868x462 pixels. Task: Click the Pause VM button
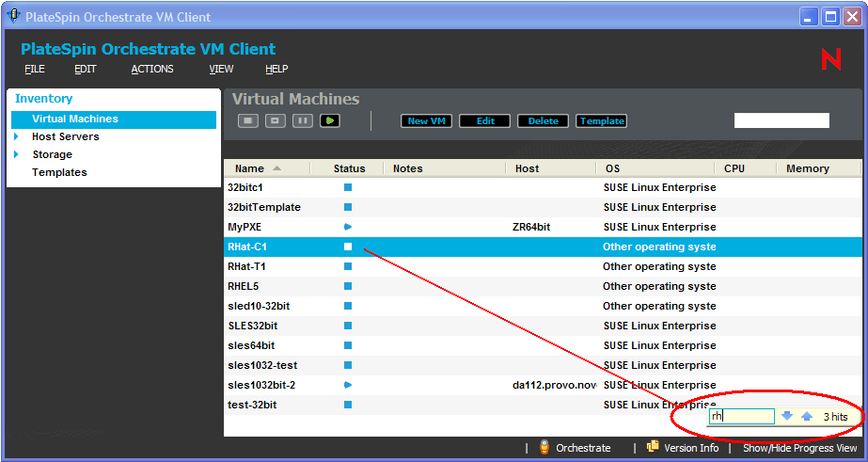(x=302, y=120)
